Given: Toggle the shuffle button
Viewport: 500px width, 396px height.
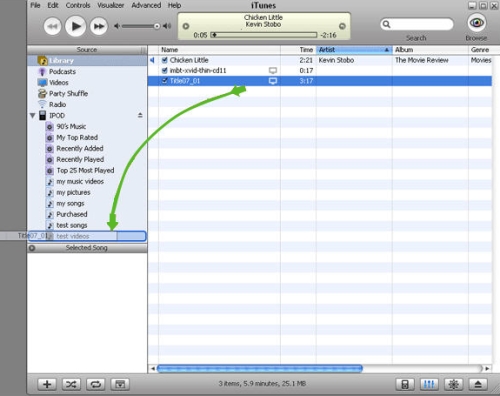Looking at the screenshot, I should 71,384.
